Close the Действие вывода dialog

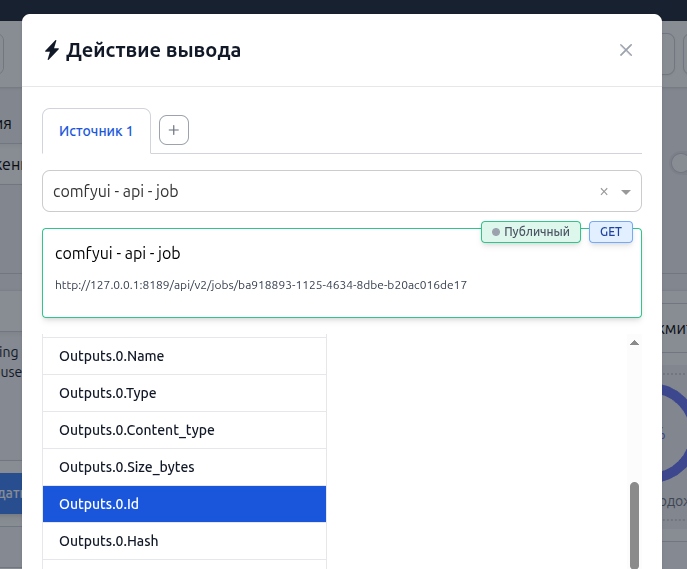click(x=626, y=50)
